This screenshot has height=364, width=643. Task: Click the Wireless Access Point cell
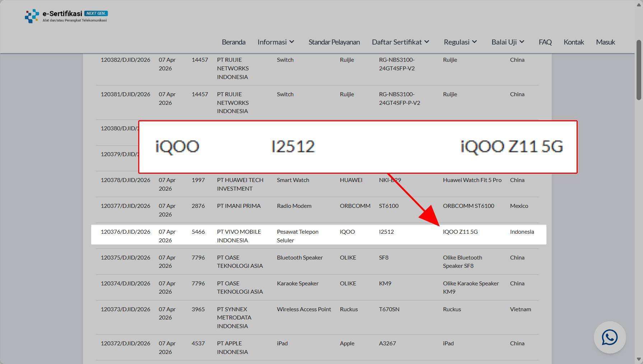[304, 309]
